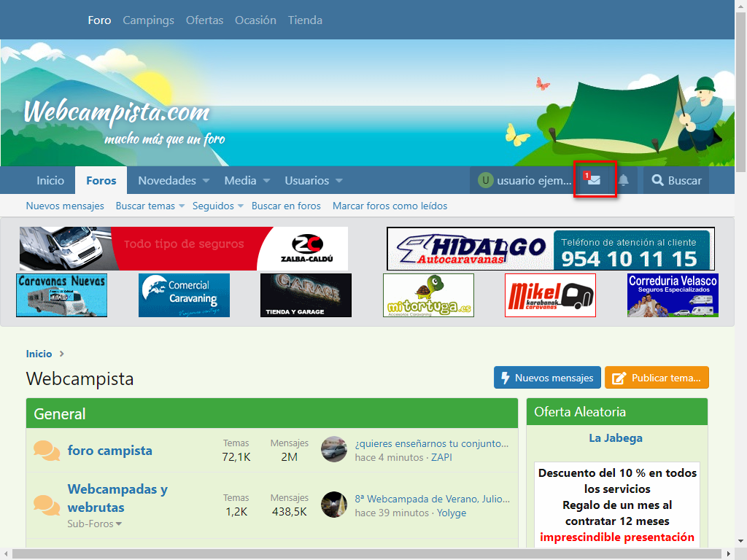Click the Mikel Karabanak caravanas banner

coord(550,295)
